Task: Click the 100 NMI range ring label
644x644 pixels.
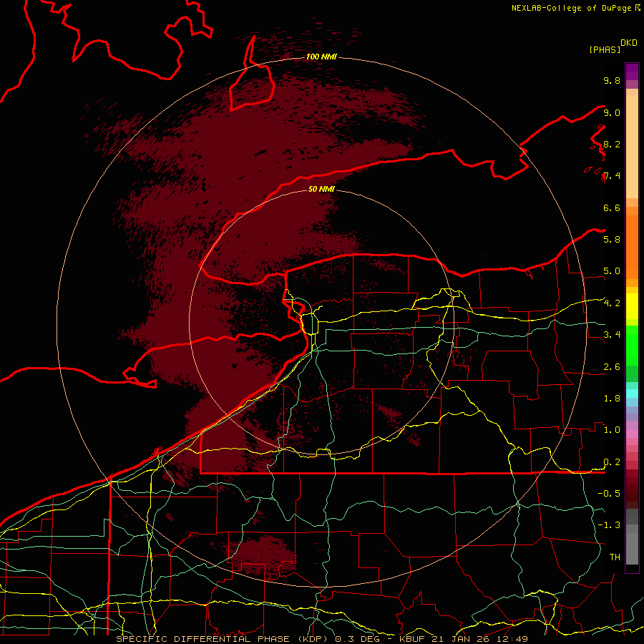Action: (321, 57)
